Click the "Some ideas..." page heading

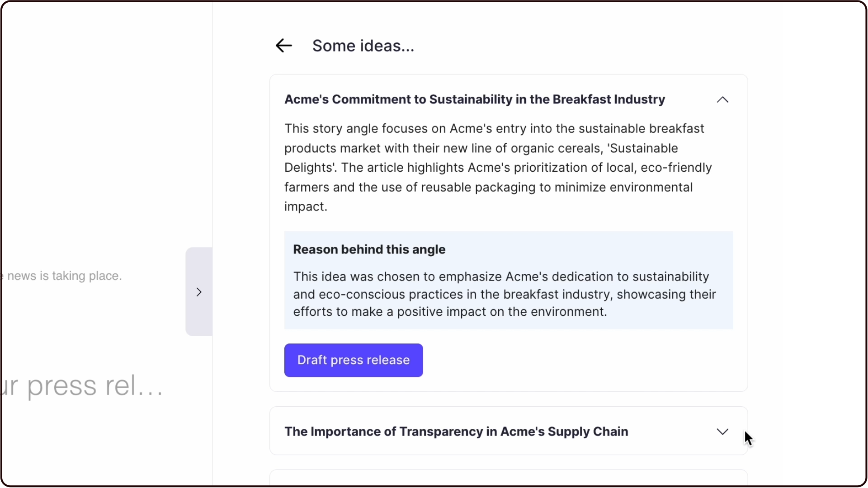[363, 46]
